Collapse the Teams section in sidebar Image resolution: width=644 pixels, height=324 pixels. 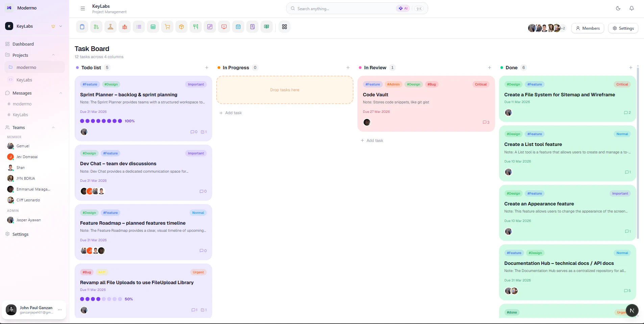pos(53,127)
